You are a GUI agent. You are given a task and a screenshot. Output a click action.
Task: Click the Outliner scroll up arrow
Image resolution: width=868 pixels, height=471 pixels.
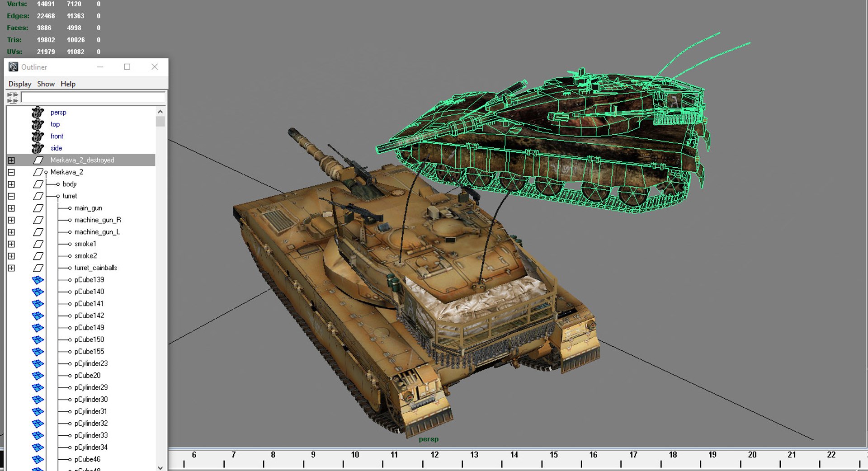coord(160,112)
